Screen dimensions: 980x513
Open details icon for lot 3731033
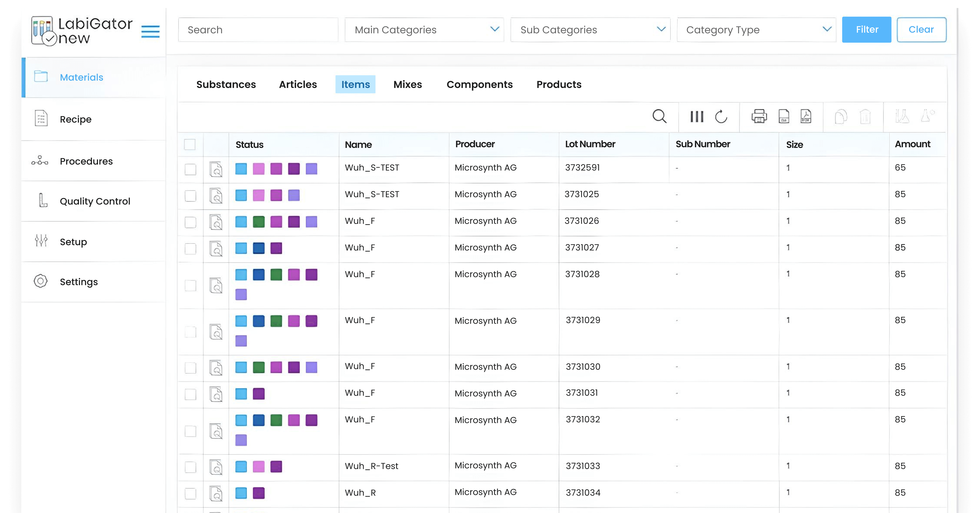pyautogui.click(x=216, y=467)
